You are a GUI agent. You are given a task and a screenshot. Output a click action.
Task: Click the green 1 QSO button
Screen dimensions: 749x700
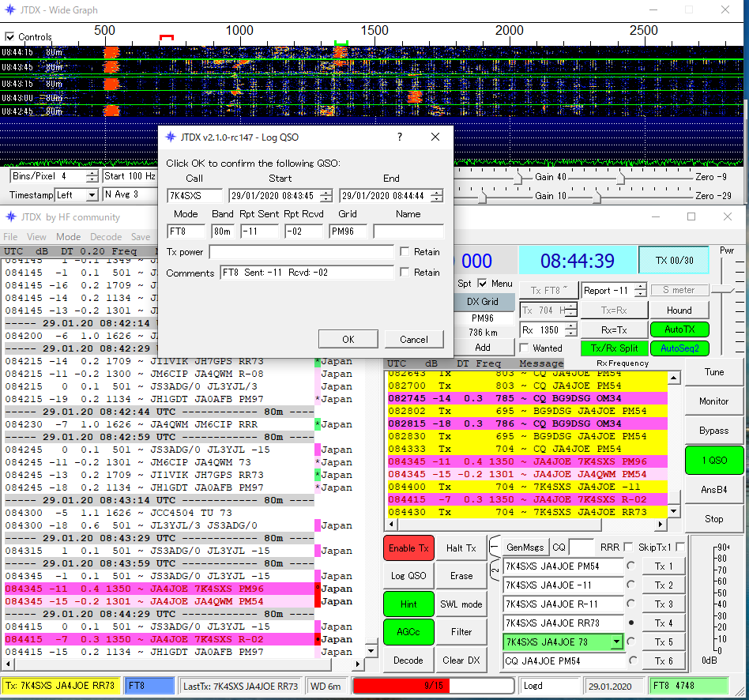pyautogui.click(x=713, y=461)
